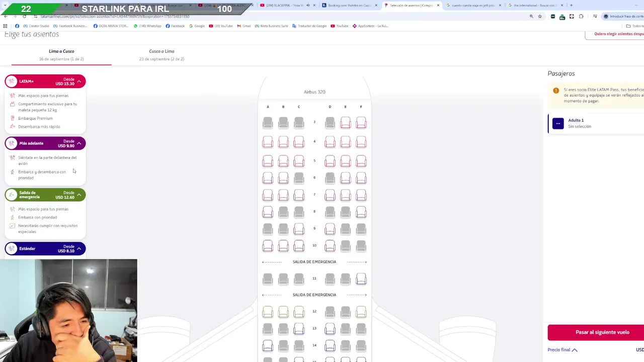Pick seat 14A in the standard section
644x362 pixels.
point(268,345)
